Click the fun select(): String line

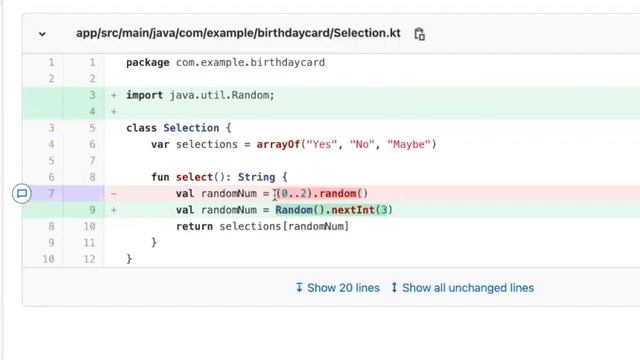tap(219, 177)
